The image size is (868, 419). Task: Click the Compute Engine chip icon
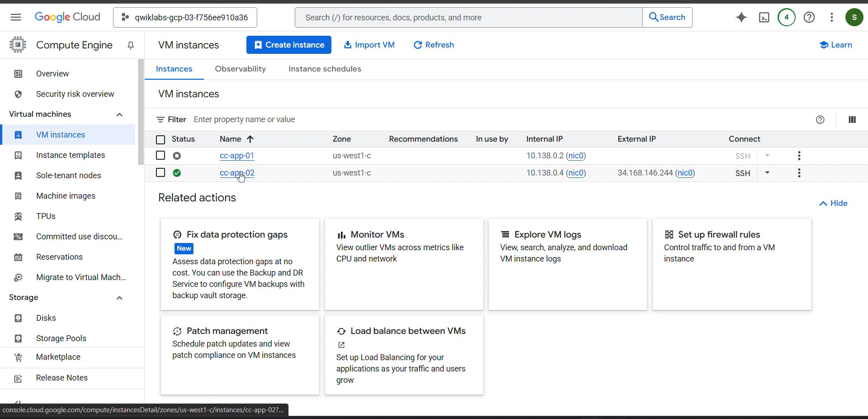(18, 45)
